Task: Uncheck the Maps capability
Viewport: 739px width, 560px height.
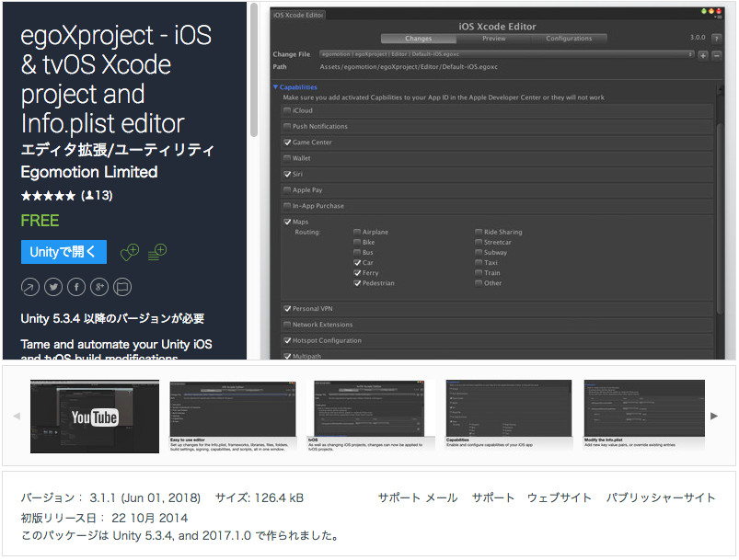Action: [287, 222]
